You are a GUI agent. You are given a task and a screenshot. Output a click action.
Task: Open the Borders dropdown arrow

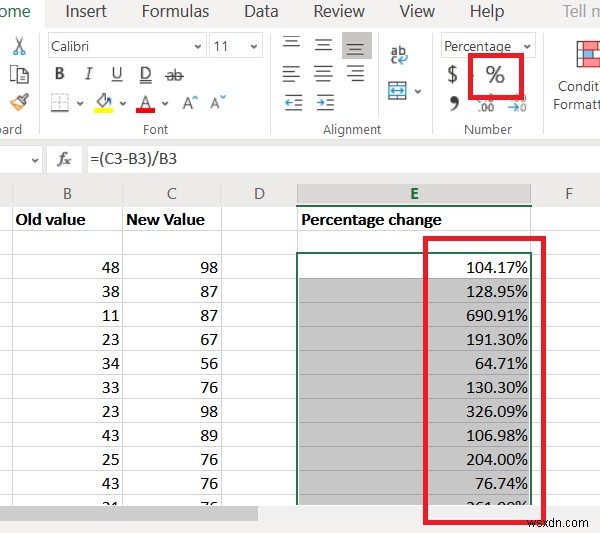[x=80, y=103]
